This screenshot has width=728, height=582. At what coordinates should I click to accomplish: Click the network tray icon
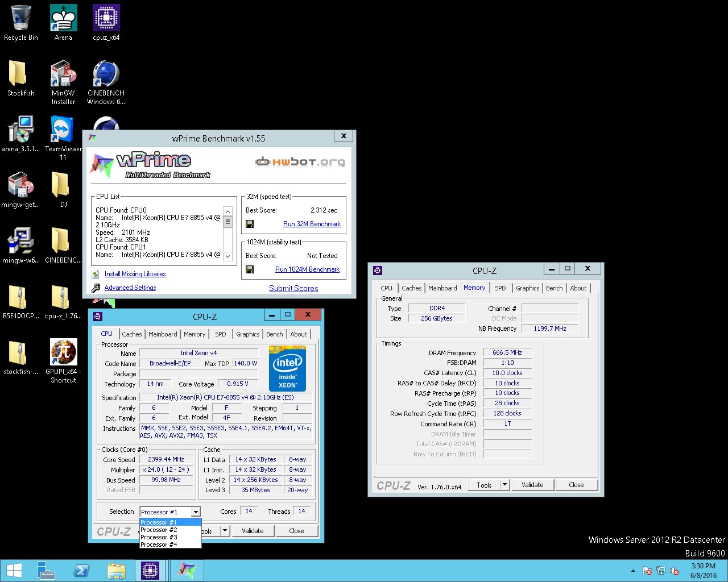click(661, 571)
